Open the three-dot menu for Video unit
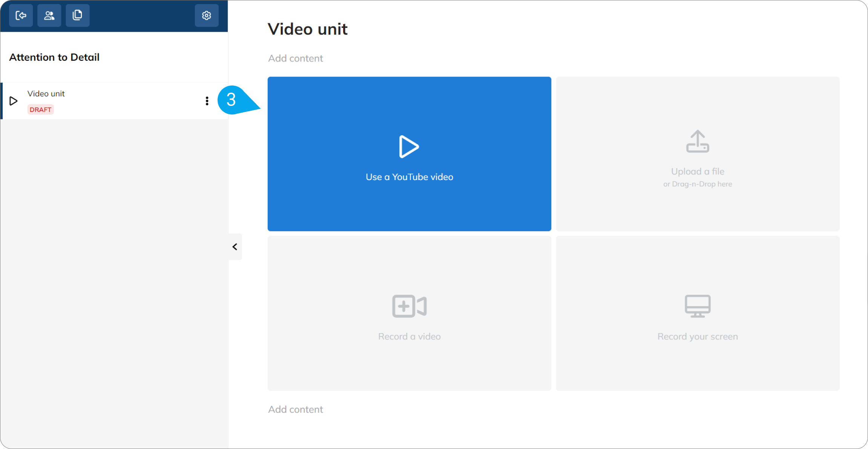The height and width of the screenshot is (449, 868). [x=207, y=101]
